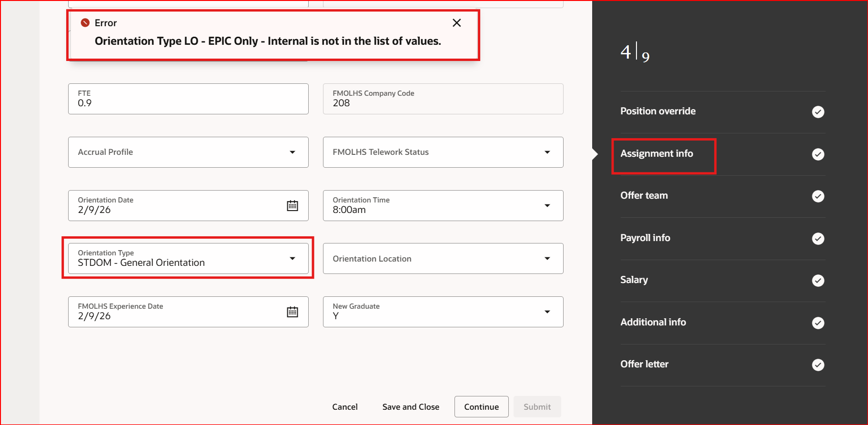Screen dimensions: 868x425
Task: Expand the Orientation Time dropdown
Action: point(547,205)
